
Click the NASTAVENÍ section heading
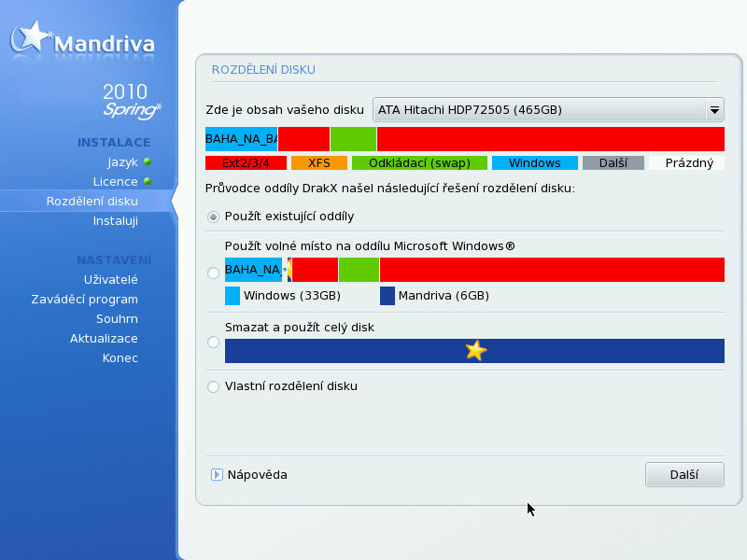pos(114,260)
